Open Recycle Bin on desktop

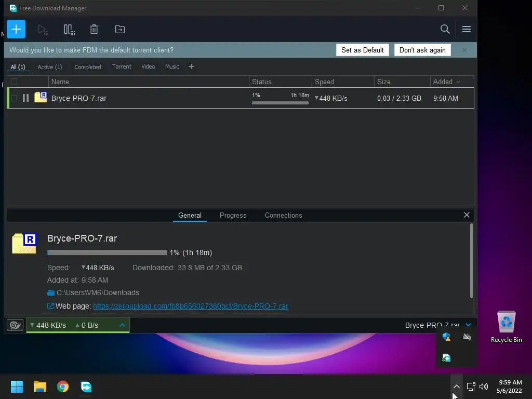(506, 327)
